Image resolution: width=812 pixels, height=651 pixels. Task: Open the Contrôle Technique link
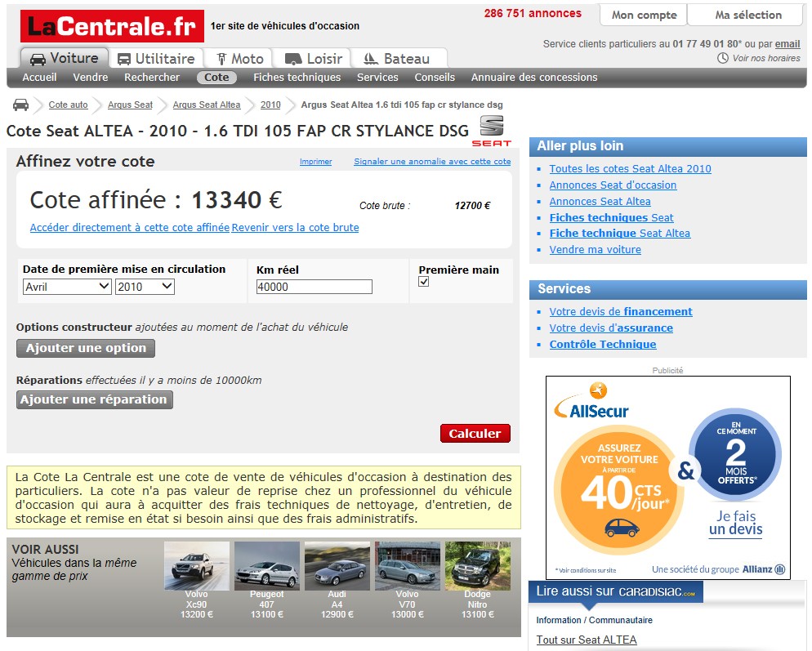point(603,345)
